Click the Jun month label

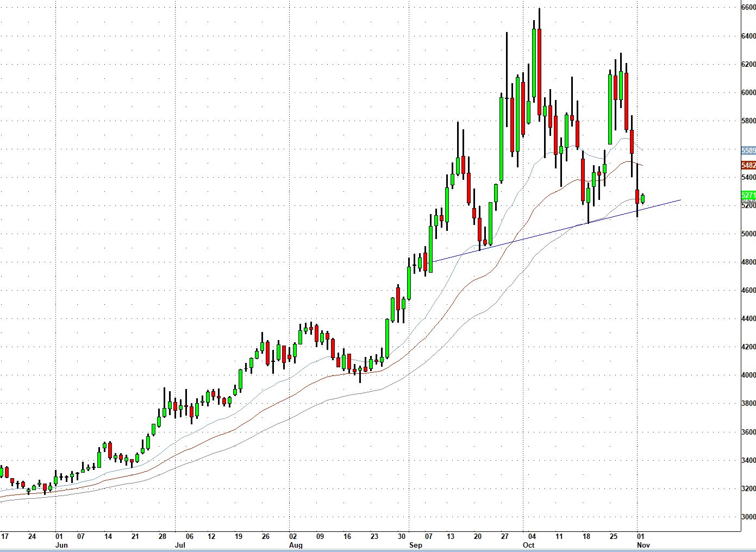click(x=61, y=545)
